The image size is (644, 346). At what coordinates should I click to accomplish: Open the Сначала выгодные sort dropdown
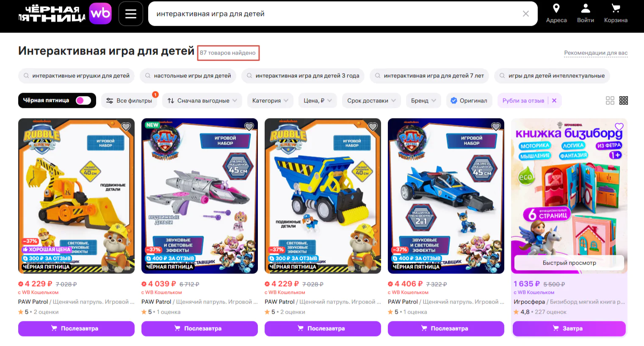pos(202,100)
